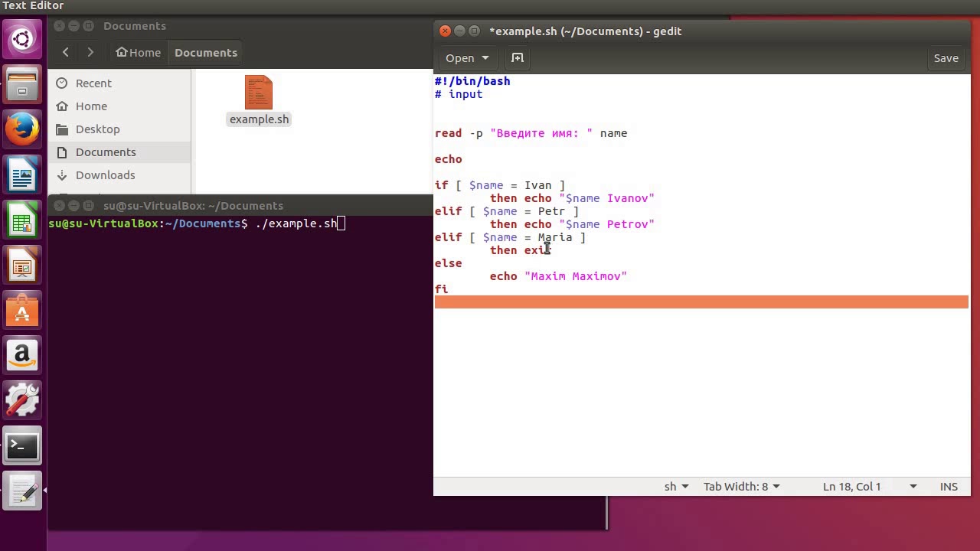Screen dimensions: 980x551
Task: Click the '# input' comment line
Action: click(459, 94)
